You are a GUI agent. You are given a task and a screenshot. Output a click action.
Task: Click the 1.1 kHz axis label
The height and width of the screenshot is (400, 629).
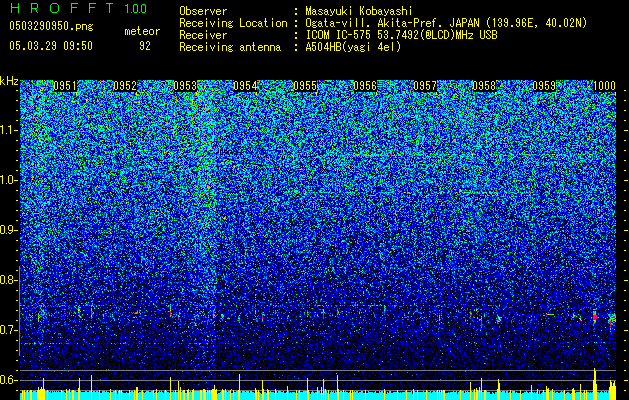[7, 130]
